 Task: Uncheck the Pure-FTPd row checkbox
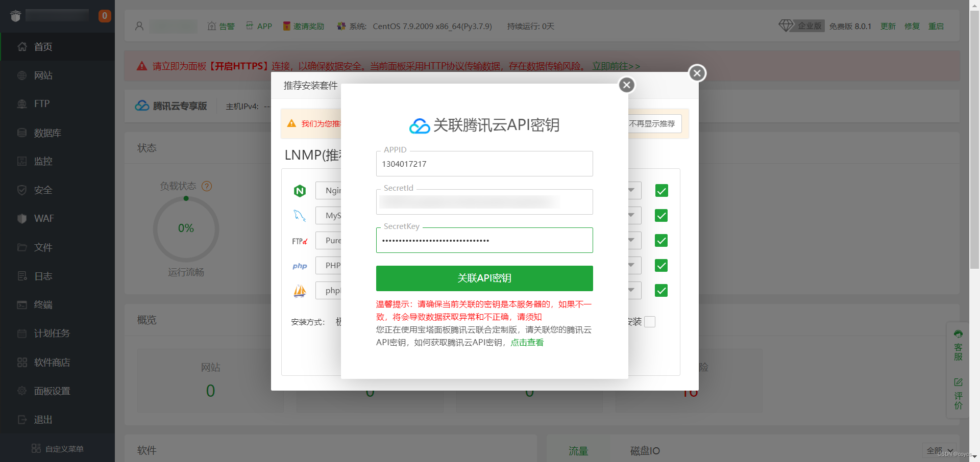coord(661,241)
